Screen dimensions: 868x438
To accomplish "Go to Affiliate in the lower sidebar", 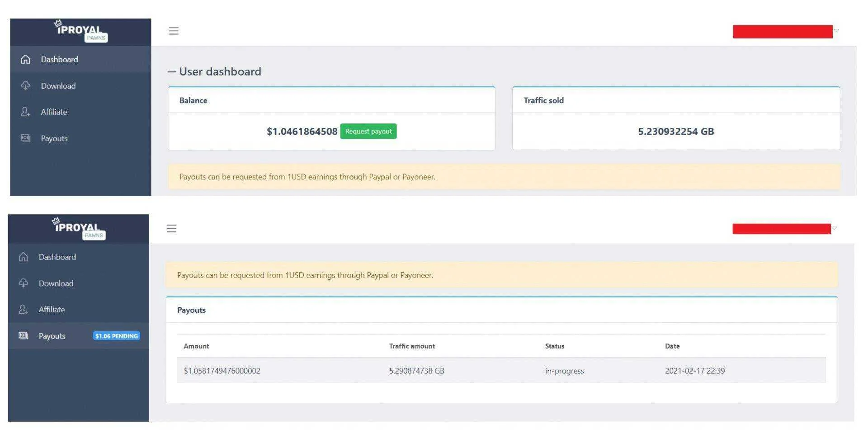I will pos(78,309).
